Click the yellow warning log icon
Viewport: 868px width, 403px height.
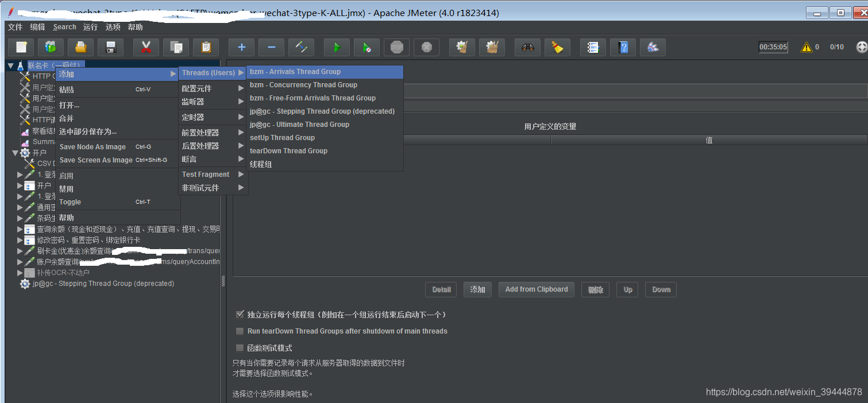tap(807, 47)
